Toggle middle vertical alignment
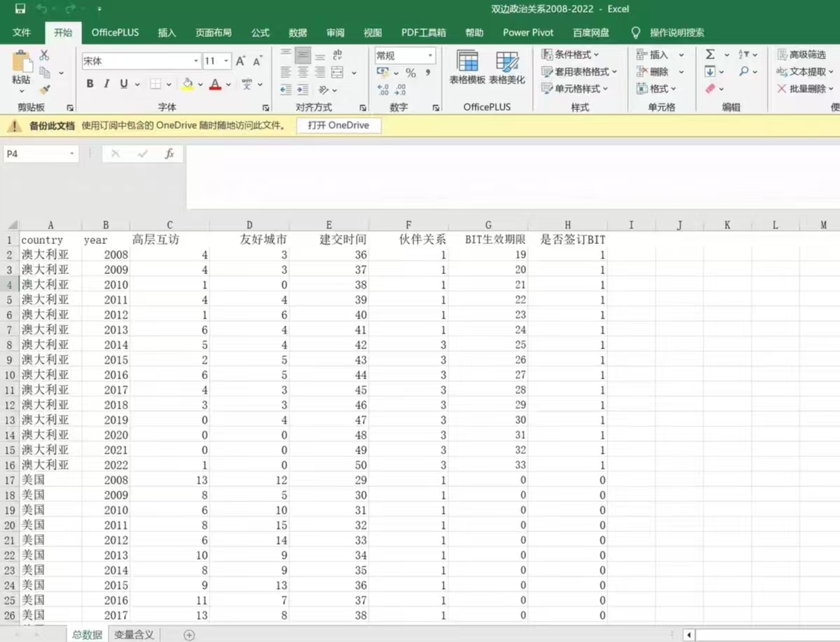The image size is (840, 642). pyautogui.click(x=303, y=55)
